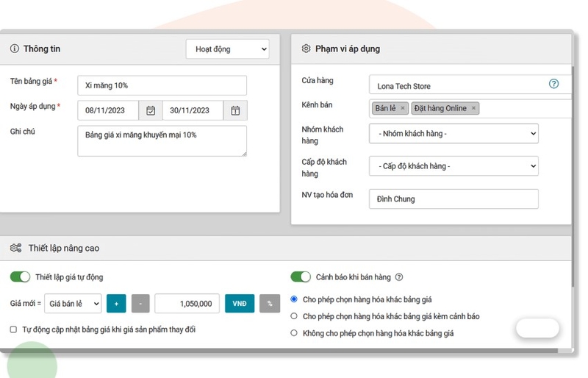The image size is (588, 378).
Task: Click the price amount field 1,050,000
Action: pyautogui.click(x=187, y=303)
